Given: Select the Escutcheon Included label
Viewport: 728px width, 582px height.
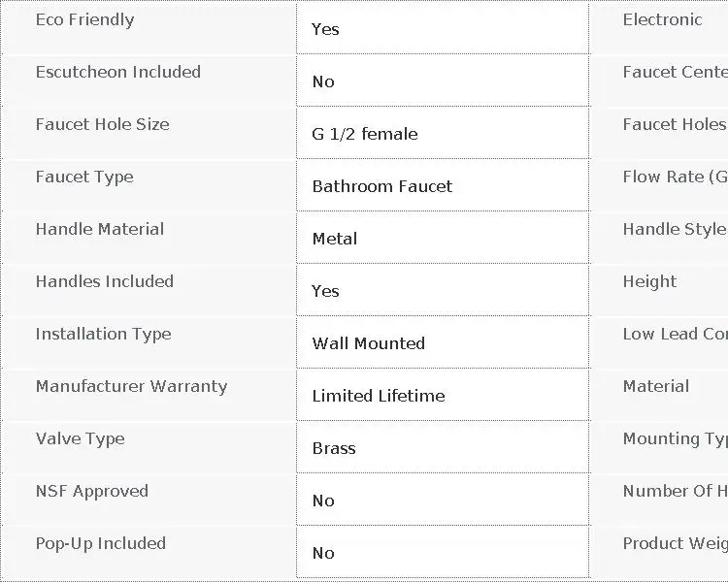Looking at the screenshot, I should [118, 72].
